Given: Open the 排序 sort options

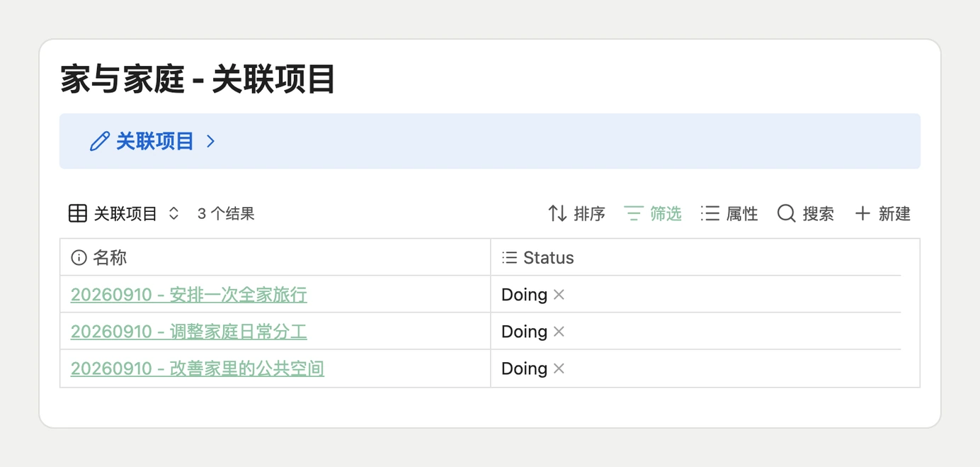Looking at the screenshot, I should coord(576,213).
